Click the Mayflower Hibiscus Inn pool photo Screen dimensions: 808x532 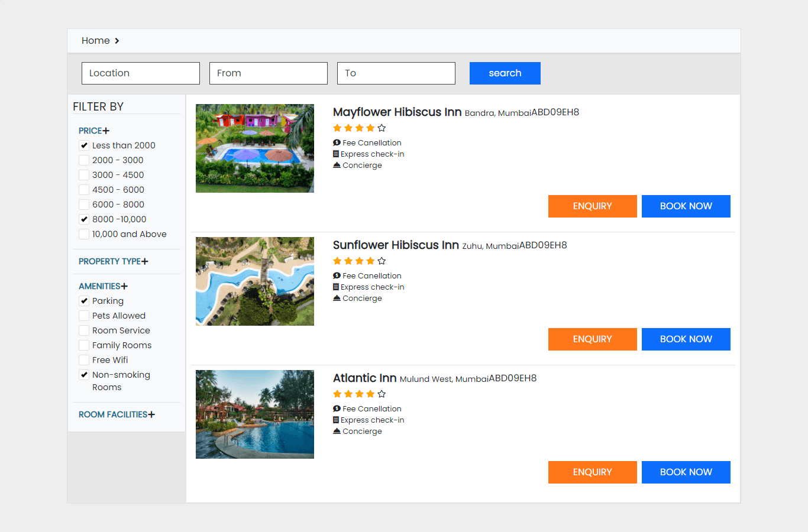(254, 148)
